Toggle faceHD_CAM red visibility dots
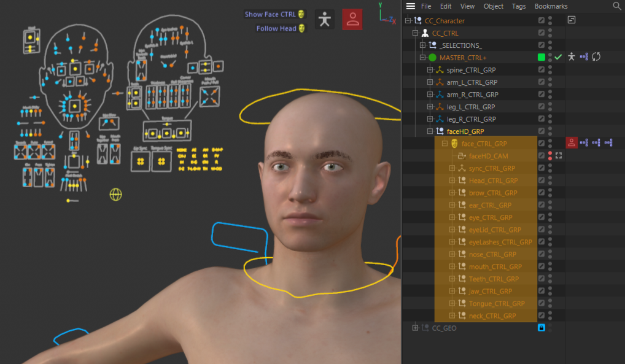The height and width of the screenshot is (364, 625). (550, 156)
